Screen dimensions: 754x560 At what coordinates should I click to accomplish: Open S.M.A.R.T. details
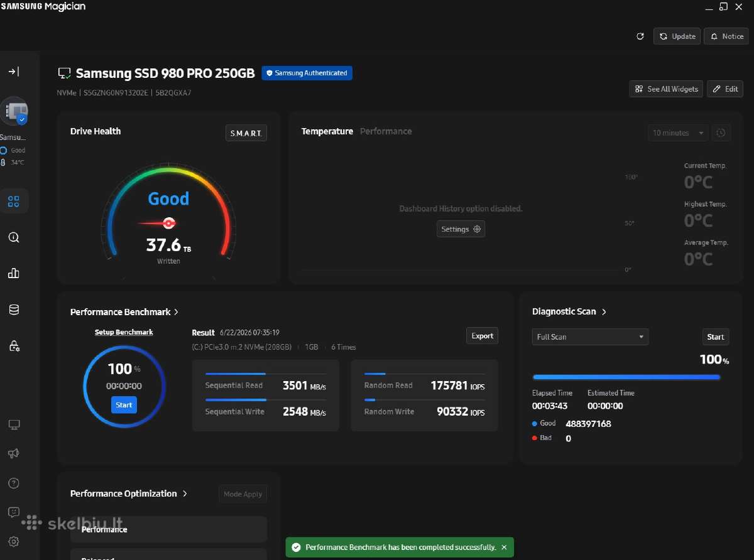[x=246, y=133]
